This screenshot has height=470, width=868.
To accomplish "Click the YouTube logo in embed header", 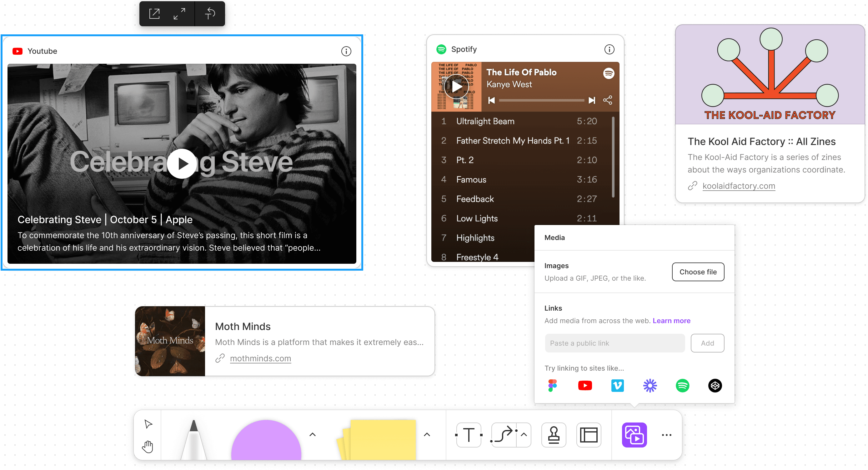I will [x=18, y=51].
